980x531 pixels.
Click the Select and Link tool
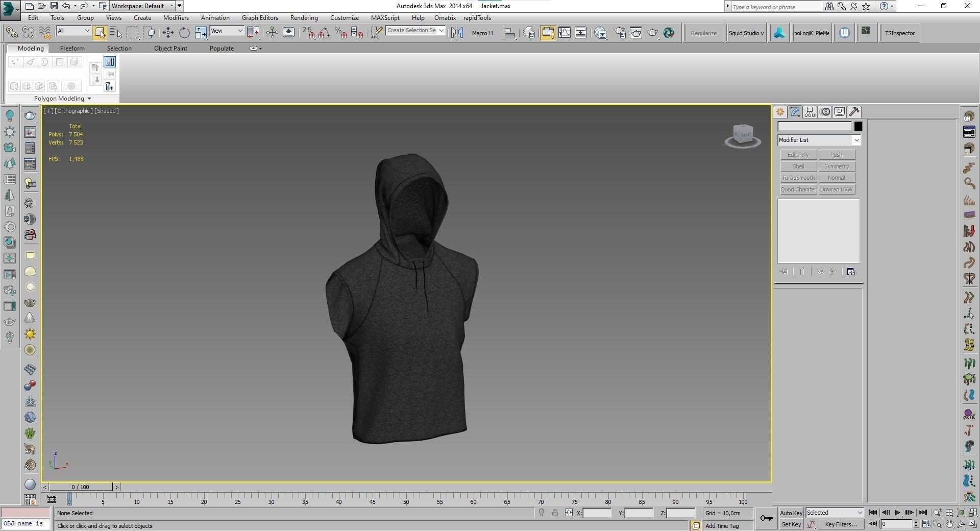[x=11, y=33]
